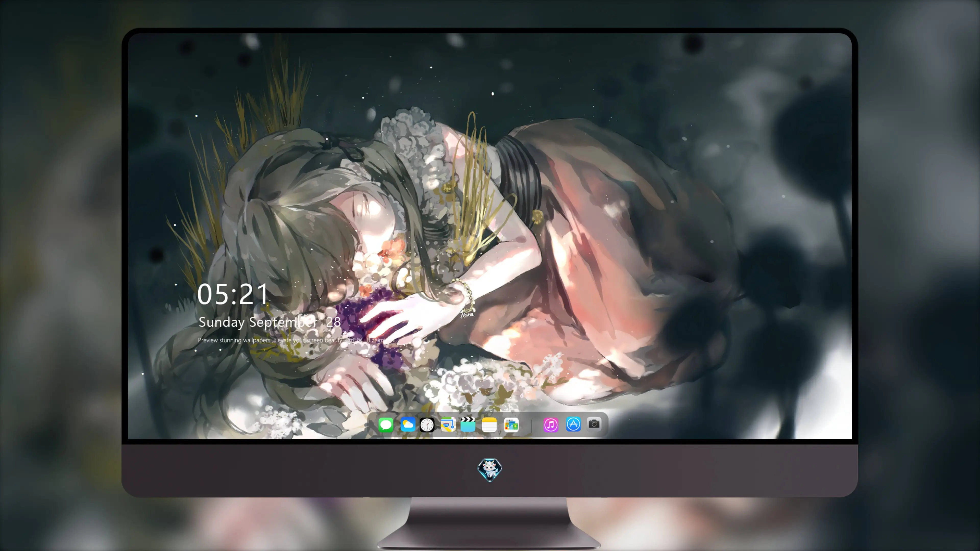Launch the Newsstand app from the dock
This screenshot has width=980, height=551.
511,424
